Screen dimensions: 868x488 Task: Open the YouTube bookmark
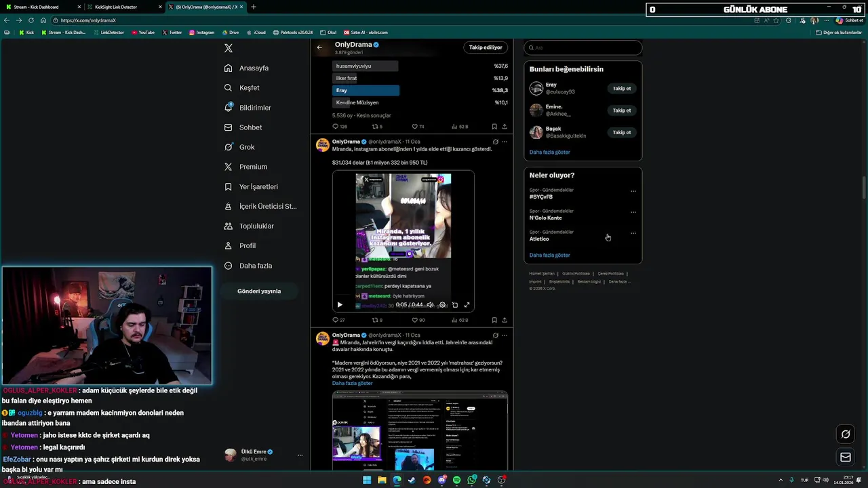click(143, 33)
